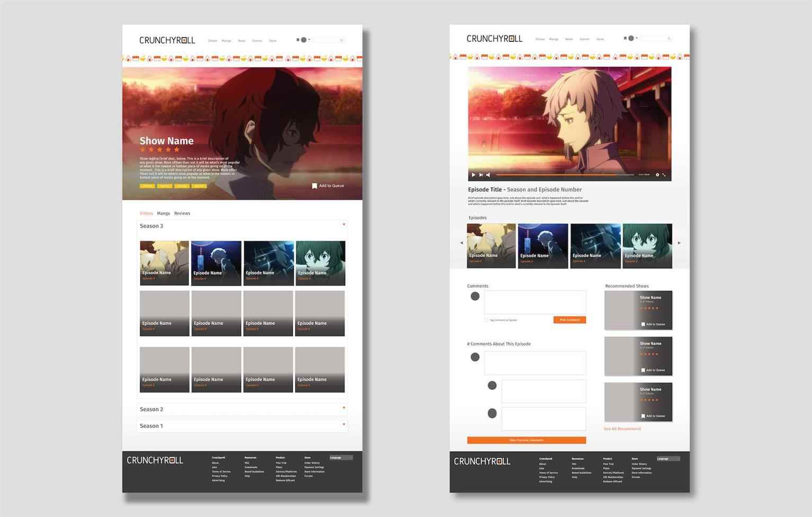Open account dropdown arrow in show page header
Image resolution: width=812 pixels, height=517 pixels.
(x=309, y=40)
